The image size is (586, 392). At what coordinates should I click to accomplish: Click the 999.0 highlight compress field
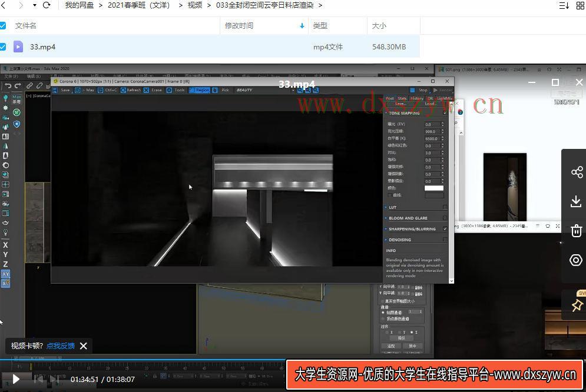pos(432,131)
